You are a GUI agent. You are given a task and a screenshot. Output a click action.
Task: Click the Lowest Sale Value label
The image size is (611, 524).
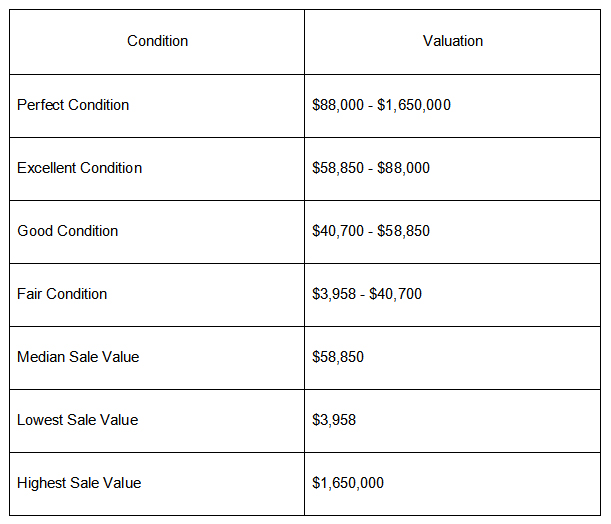[77, 420]
